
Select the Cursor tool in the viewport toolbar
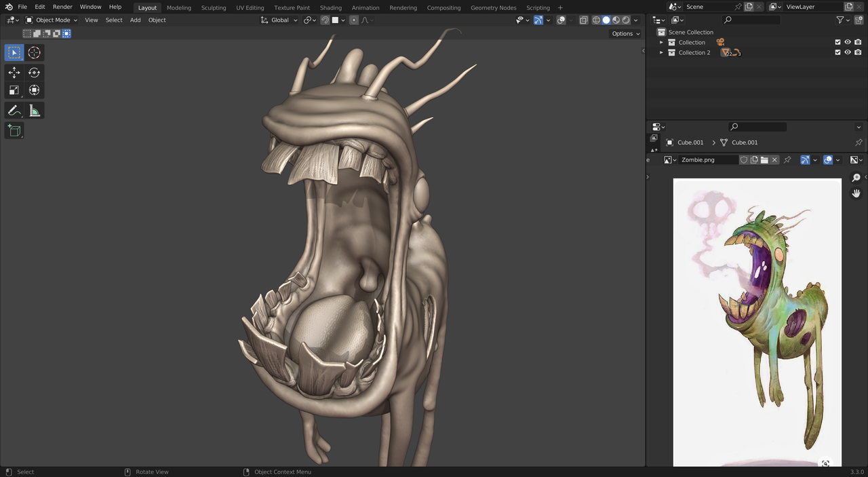35,53
